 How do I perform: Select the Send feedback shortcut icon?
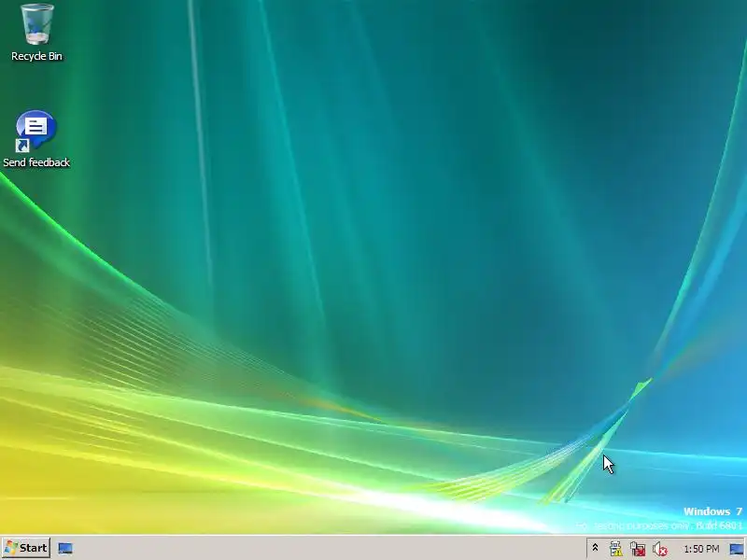pyautogui.click(x=36, y=131)
